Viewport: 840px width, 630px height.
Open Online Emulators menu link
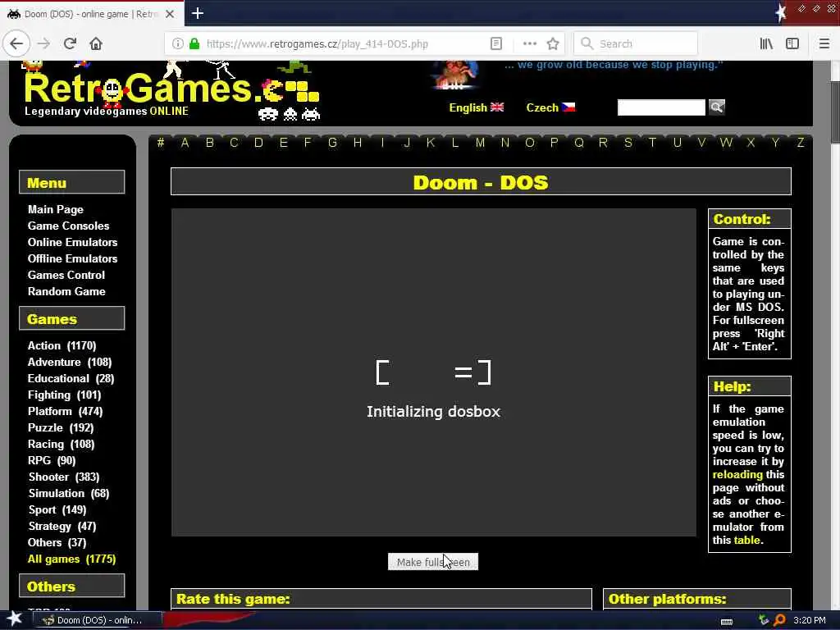(x=72, y=242)
